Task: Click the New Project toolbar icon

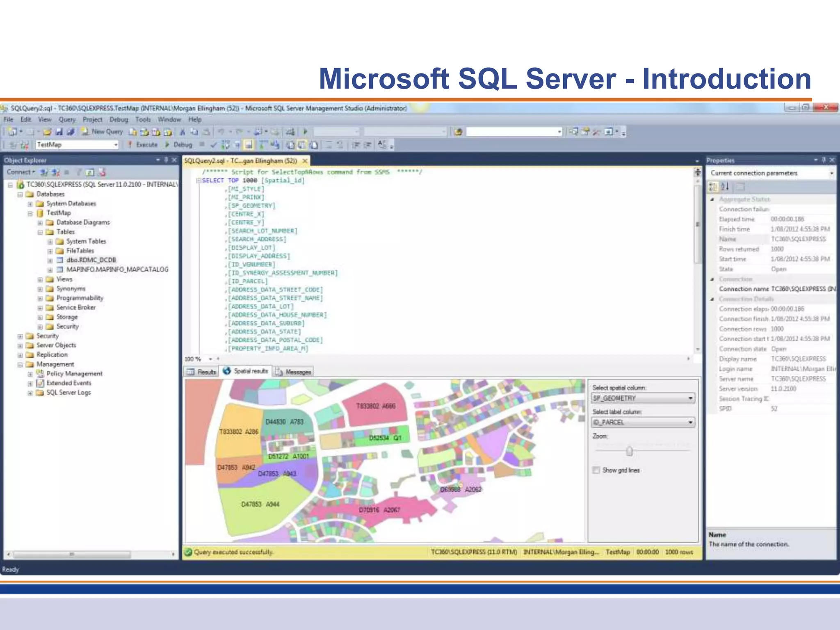Action: [12, 132]
